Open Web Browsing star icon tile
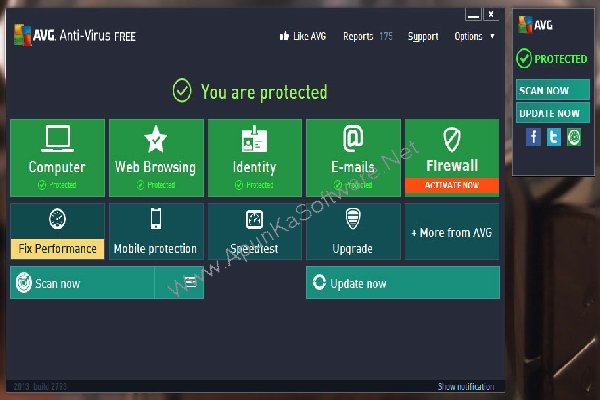 click(155, 139)
